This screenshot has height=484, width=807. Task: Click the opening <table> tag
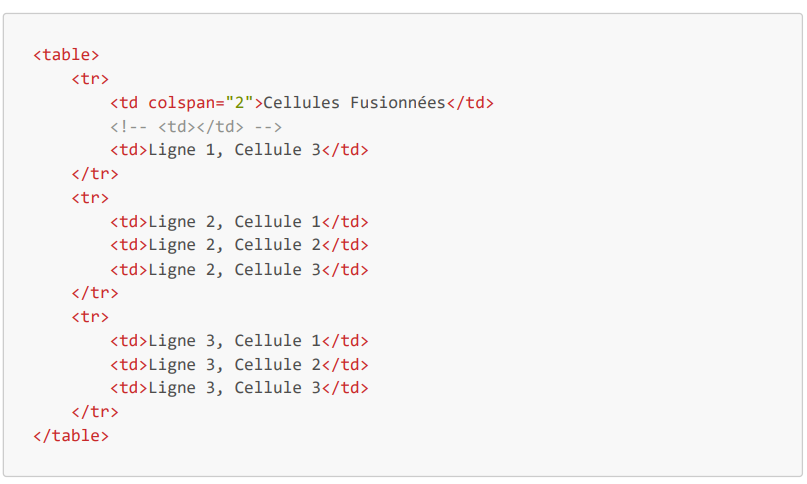pyautogui.click(x=66, y=55)
